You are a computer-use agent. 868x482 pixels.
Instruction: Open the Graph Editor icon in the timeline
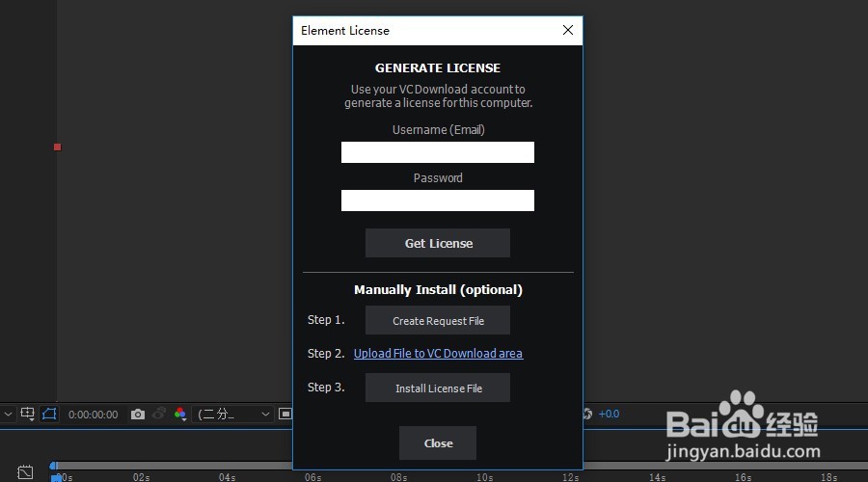click(x=25, y=472)
